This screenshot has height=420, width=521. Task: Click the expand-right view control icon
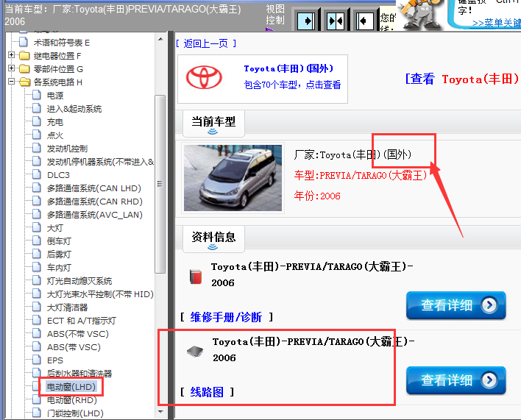click(306, 21)
